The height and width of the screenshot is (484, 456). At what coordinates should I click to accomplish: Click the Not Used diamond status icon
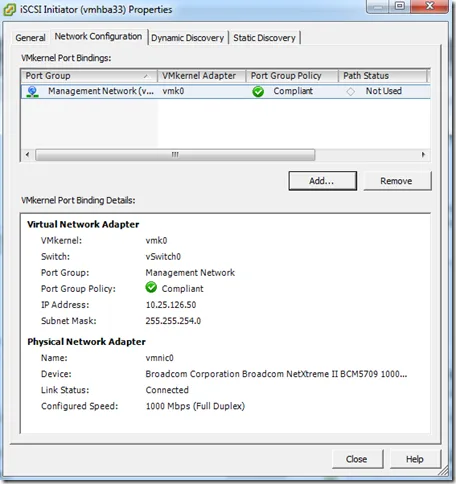350,91
